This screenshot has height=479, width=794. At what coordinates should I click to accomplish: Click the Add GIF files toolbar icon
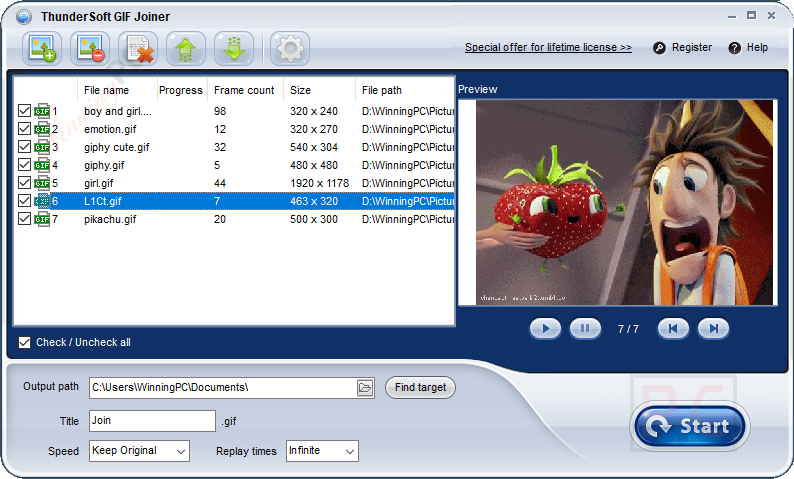click(42, 49)
